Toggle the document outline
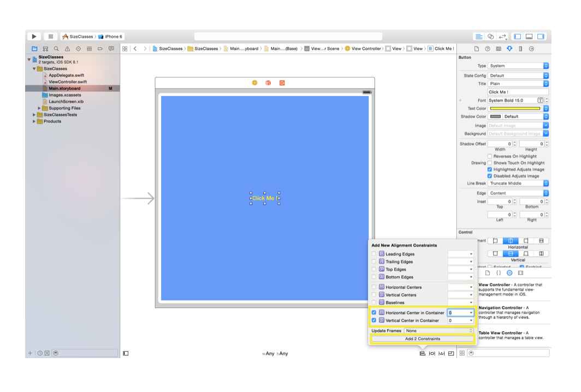 [x=126, y=353]
